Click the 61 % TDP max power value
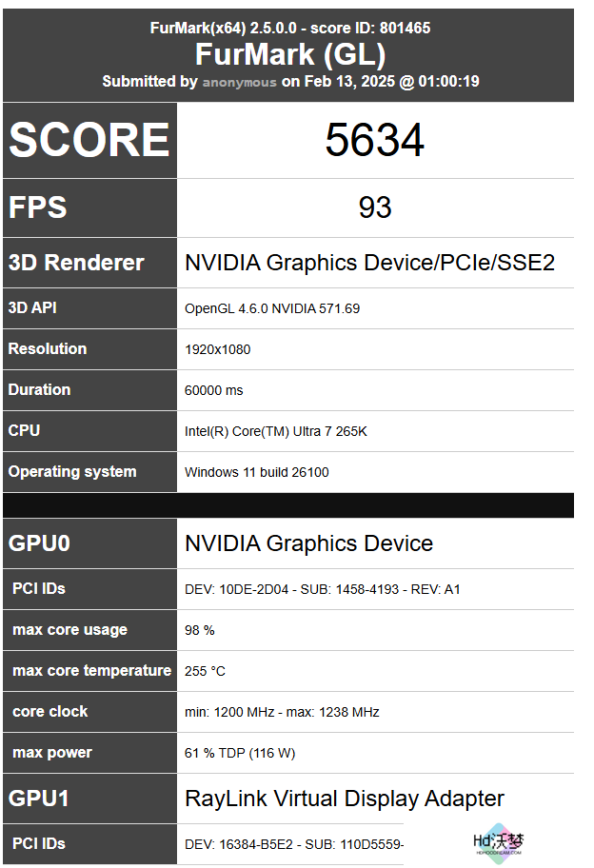The image size is (594, 868). pyautogui.click(x=240, y=753)
